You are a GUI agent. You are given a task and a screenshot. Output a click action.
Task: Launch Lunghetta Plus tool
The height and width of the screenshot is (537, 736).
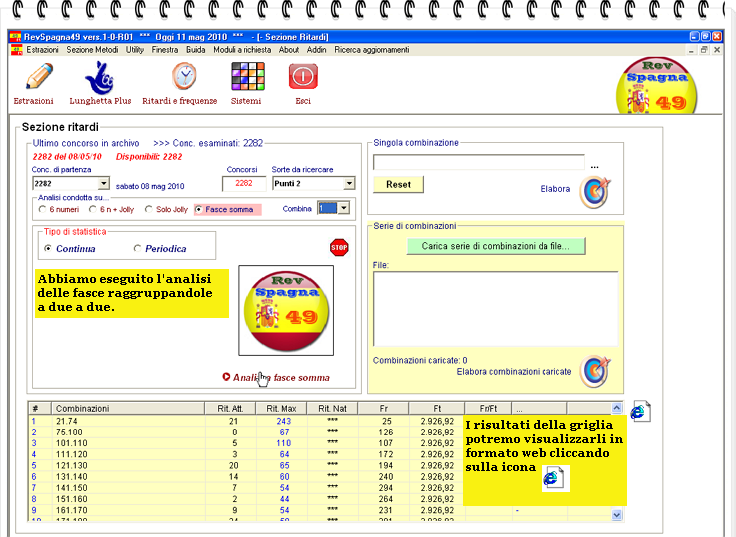click(100, 78)
